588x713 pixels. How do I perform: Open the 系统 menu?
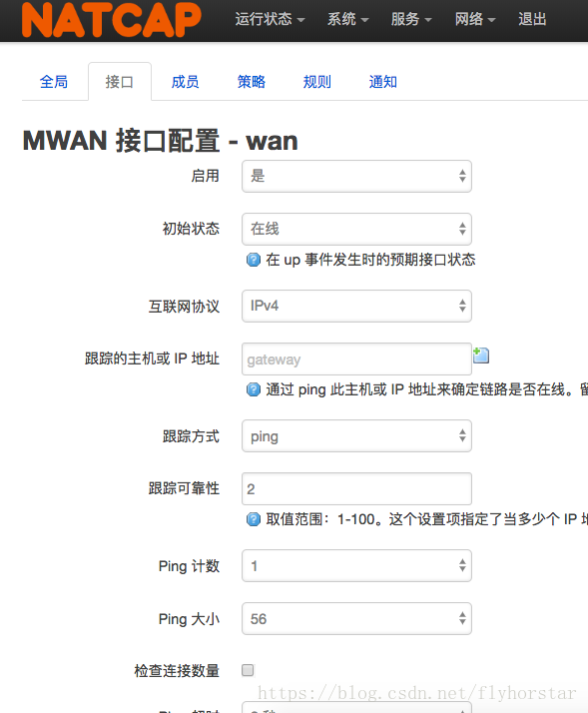point(347,19)
